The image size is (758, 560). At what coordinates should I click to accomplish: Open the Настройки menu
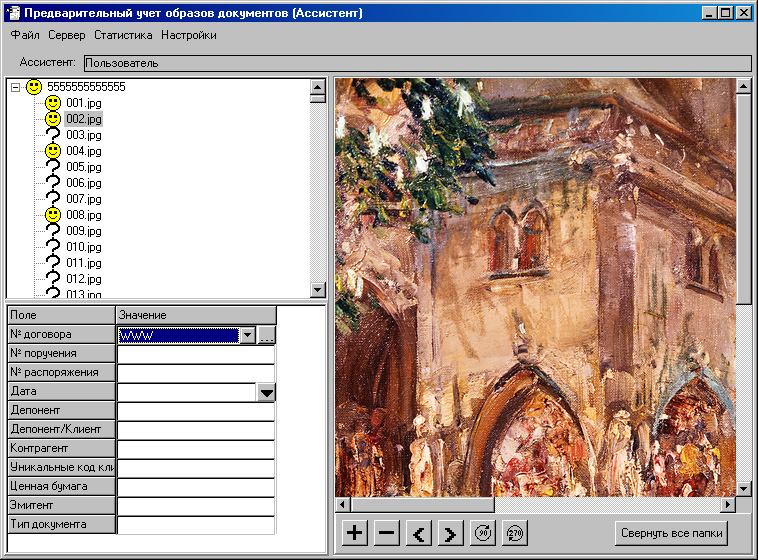point(188,35)
